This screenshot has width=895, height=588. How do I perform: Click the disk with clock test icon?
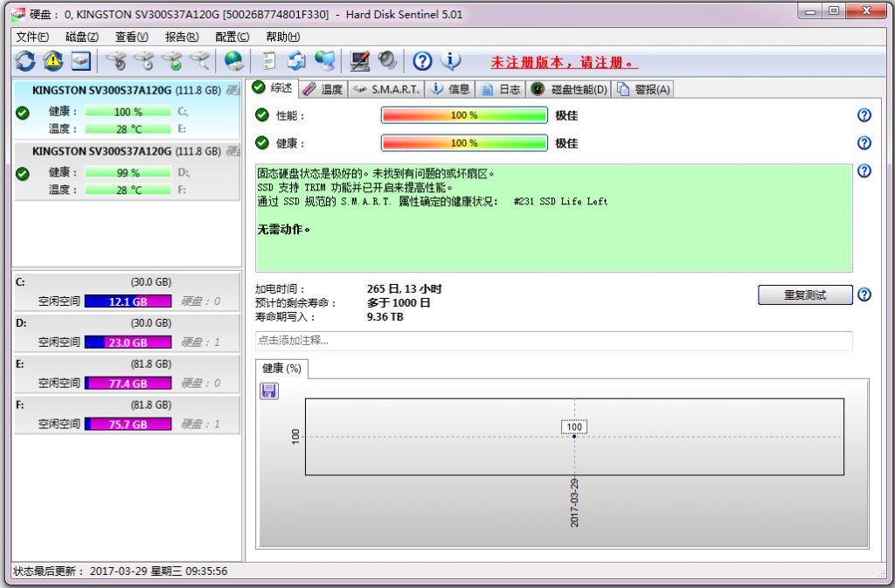(x=144, y=61)
